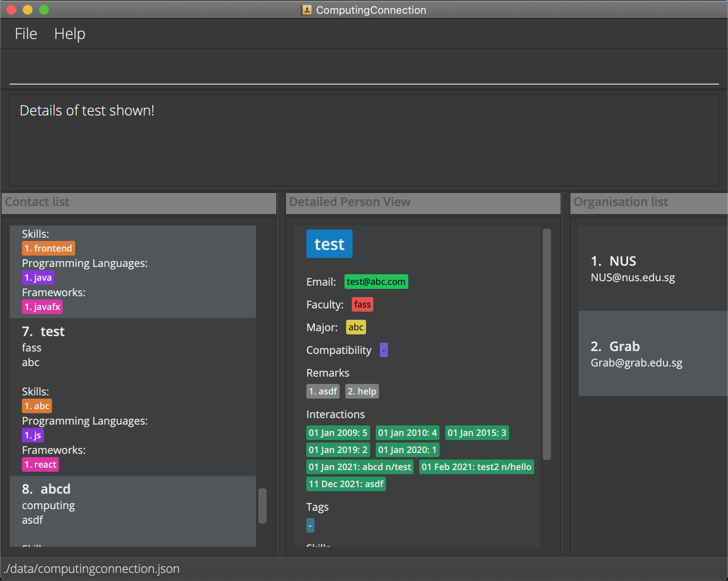The image size is (728, 581).
Task: Click the Detailed Person View scrollbar
Action: point(547,344)
